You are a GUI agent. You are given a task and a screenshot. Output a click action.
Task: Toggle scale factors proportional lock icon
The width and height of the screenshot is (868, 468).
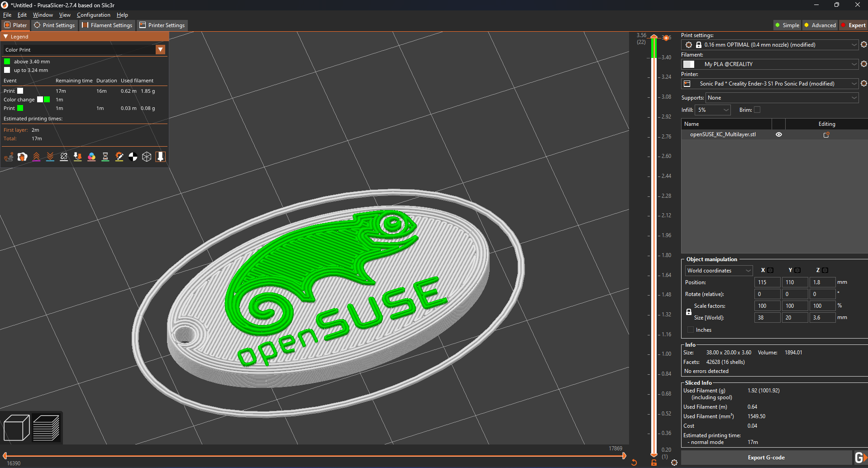pyautogui.click(x=689, y=312)
